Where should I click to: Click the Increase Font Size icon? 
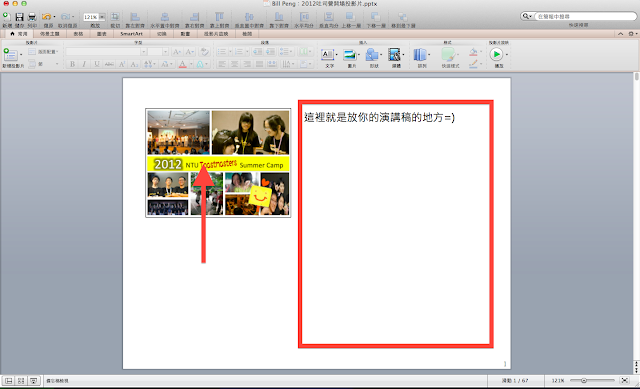pyautogui.click(x=177, y=52)
